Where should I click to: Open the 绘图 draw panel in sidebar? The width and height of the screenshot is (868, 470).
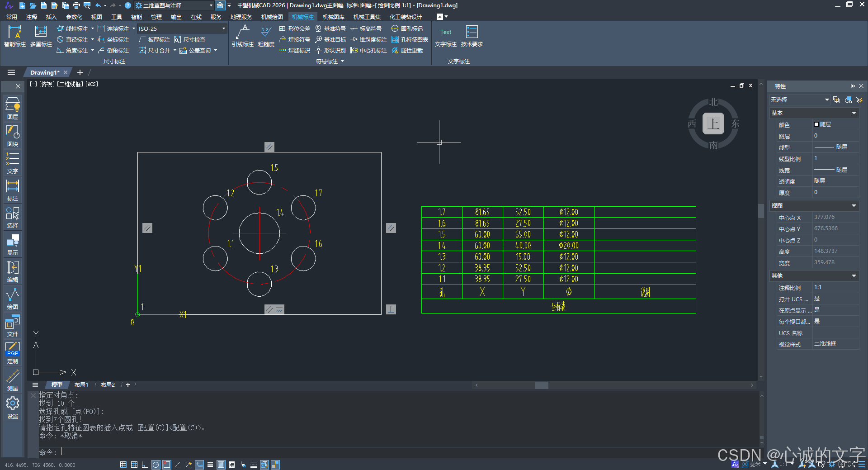tap(13, 299)
